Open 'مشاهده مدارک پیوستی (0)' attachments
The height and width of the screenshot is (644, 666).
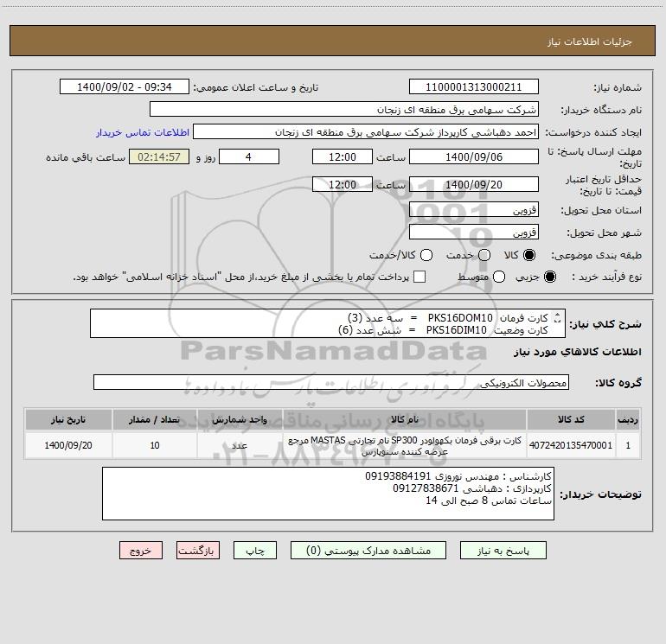pos(368,551)
